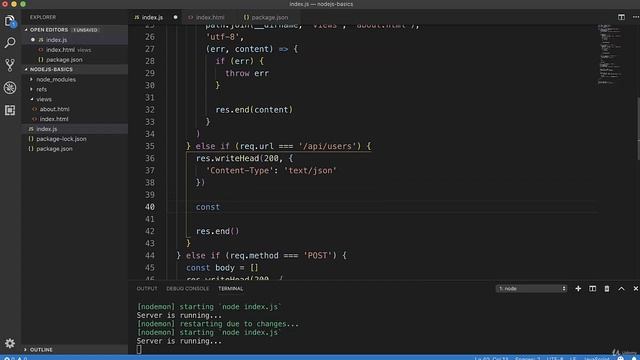
Task: Open package-lock.json in the explorer
Action: 61,139
